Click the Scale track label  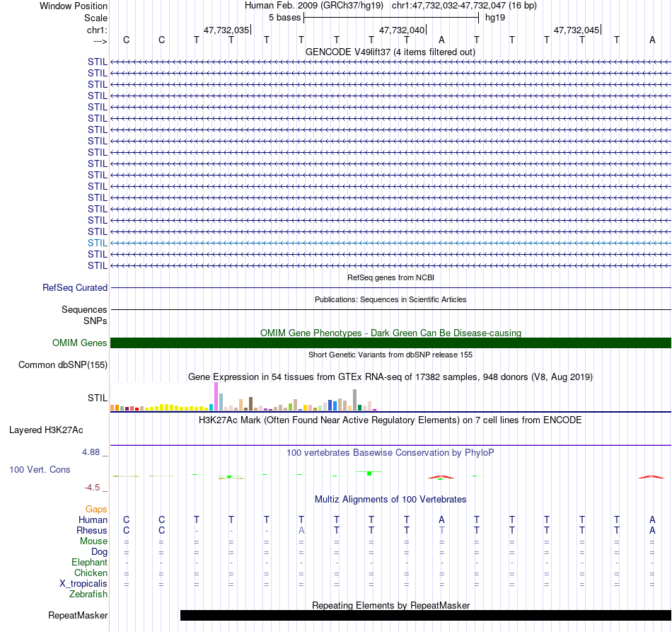(x=95, y=18)
